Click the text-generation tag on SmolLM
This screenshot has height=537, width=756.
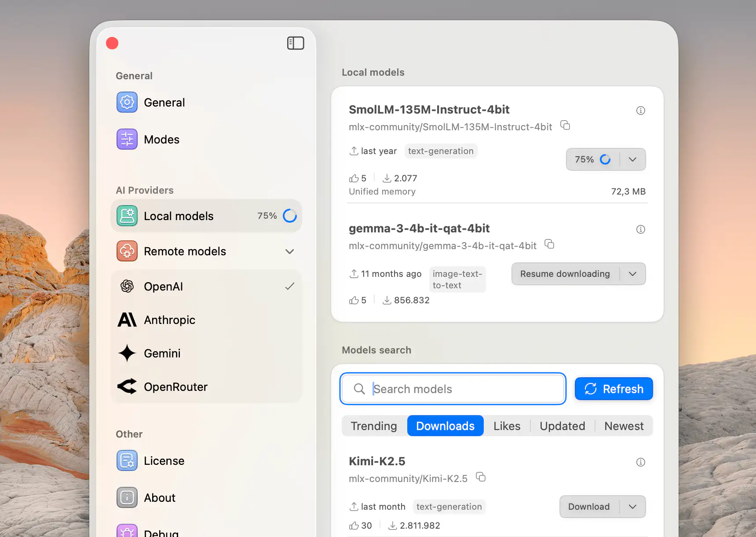click(441, 151)
